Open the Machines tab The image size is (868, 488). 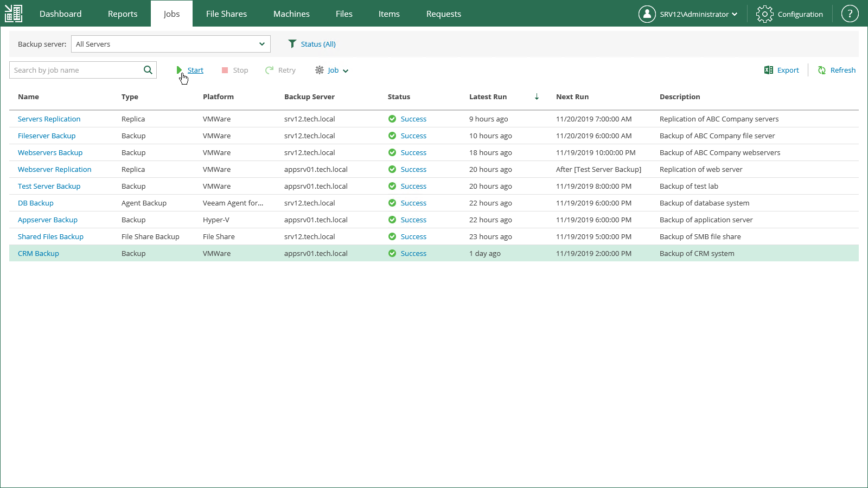(291, 14)
